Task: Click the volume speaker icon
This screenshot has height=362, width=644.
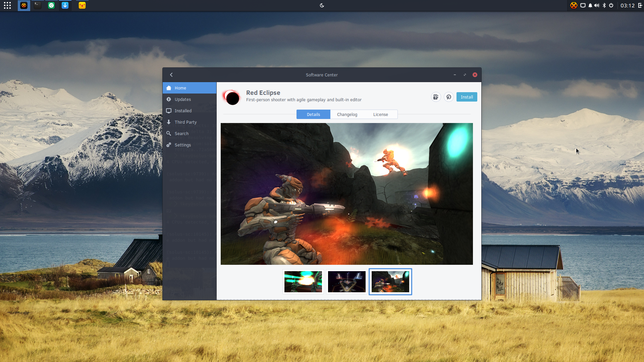Action: (x=597, y=5)
